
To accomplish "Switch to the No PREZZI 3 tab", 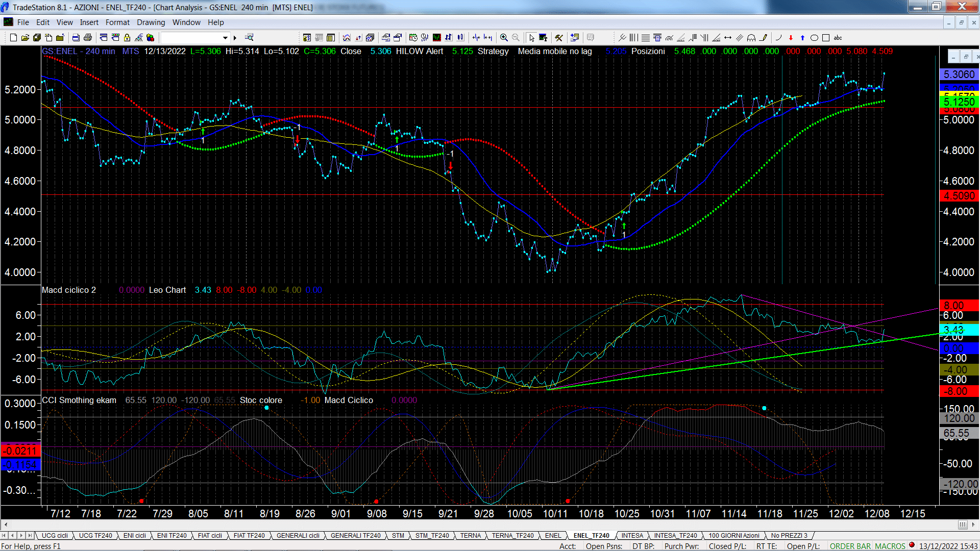I will click(789, 536).
